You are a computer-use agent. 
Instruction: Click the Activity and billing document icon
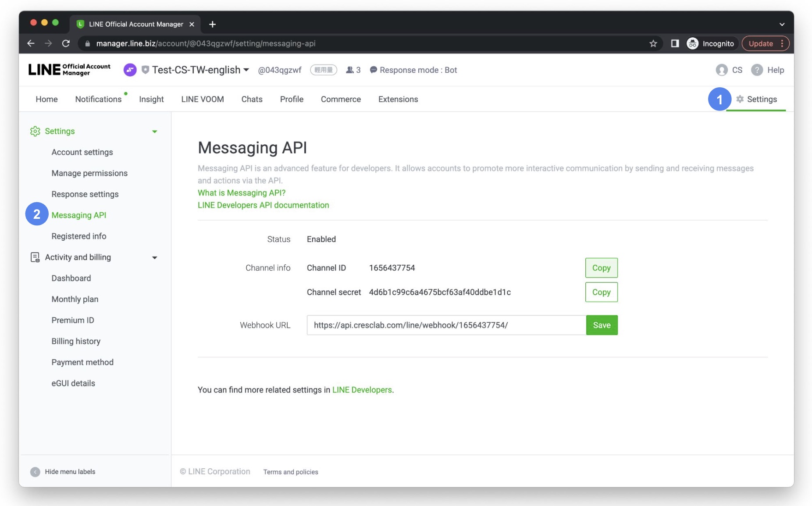(35, 257)
